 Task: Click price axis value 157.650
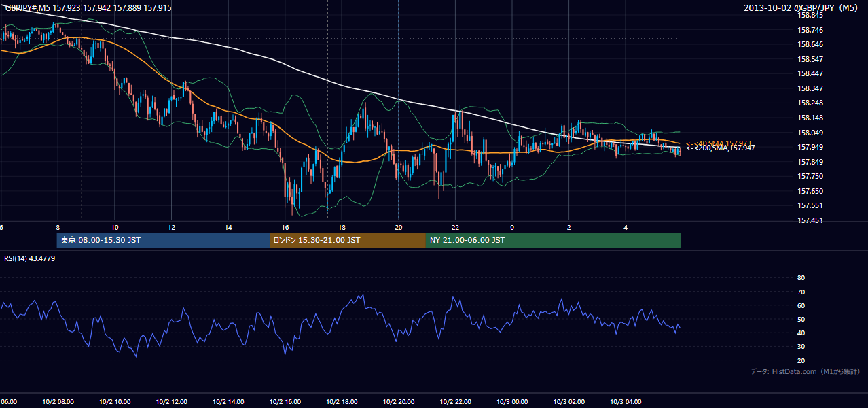[810, 191]
